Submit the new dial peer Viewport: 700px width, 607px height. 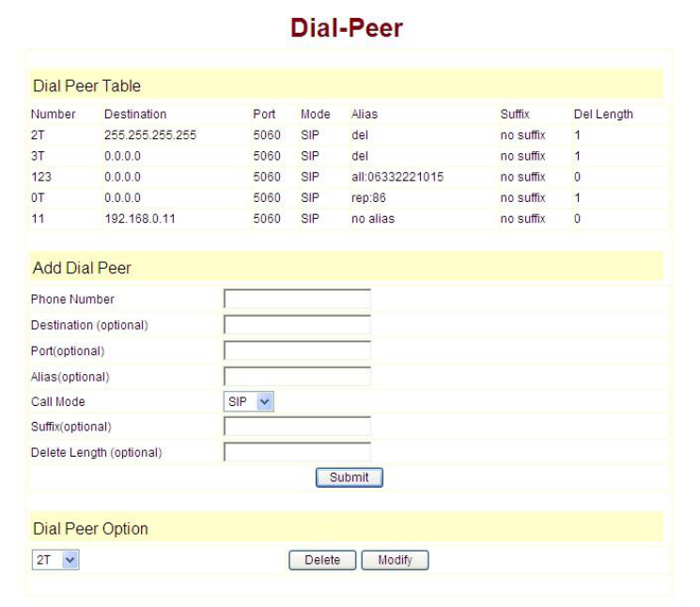pyautogui.click(x=350, y=477)
